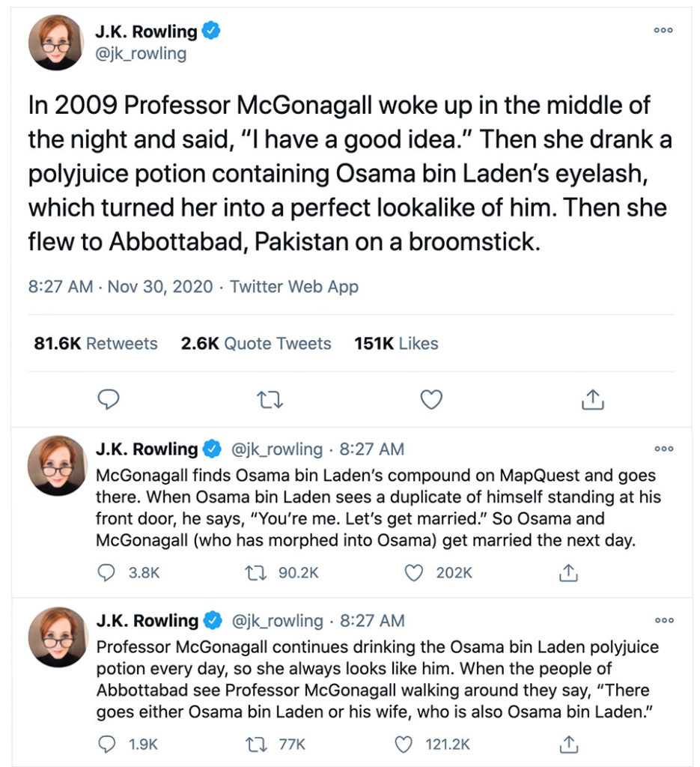The height and width of the screenshot is (767, 700).
Task: View the 81.6K Retweets list
Action: (96, 344)
